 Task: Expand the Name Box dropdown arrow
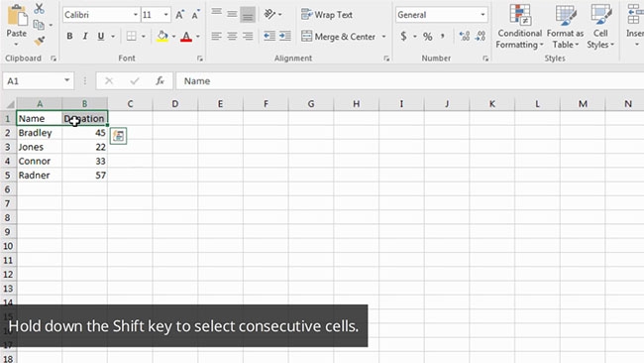click(67, 80)
